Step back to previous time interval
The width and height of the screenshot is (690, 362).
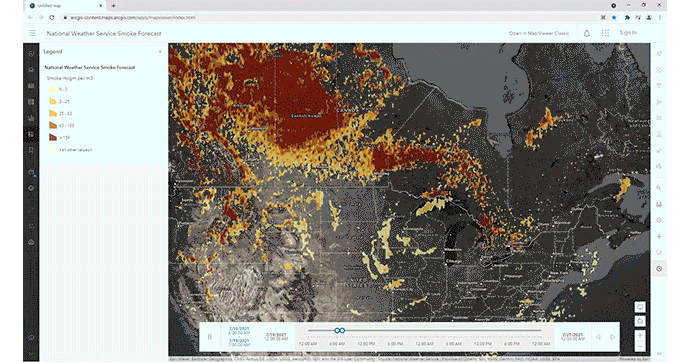pyautogui.click(x=598, y=337)
